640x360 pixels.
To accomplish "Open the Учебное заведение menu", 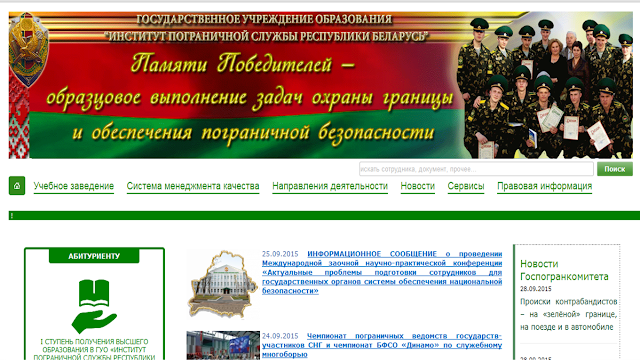I will (x=73, y=186).
